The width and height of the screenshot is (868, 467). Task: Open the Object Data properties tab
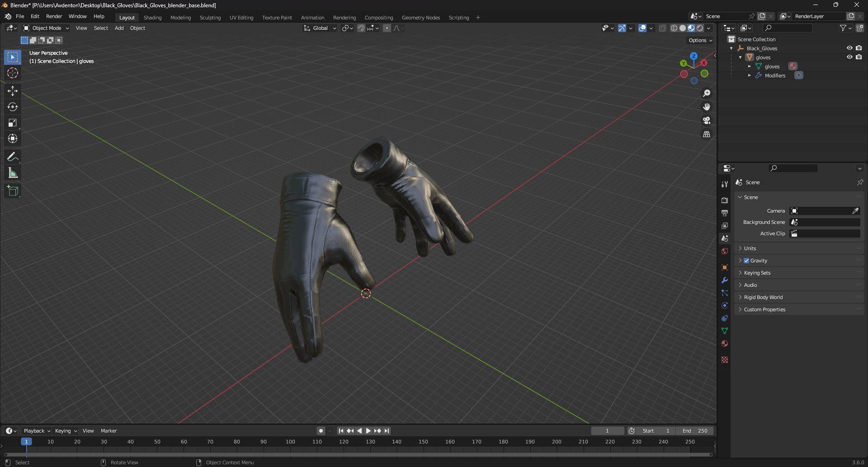[x=725, y=331]
